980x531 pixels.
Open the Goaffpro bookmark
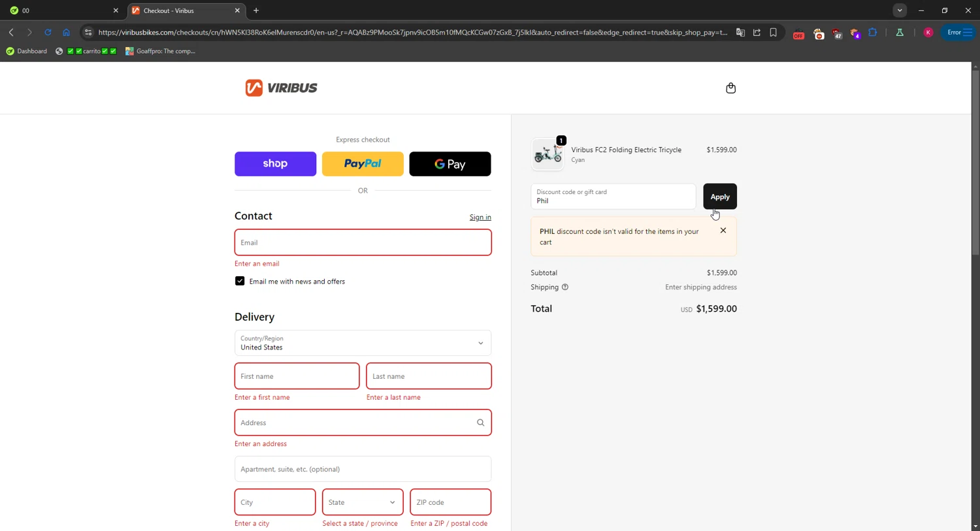click(161, 51)
